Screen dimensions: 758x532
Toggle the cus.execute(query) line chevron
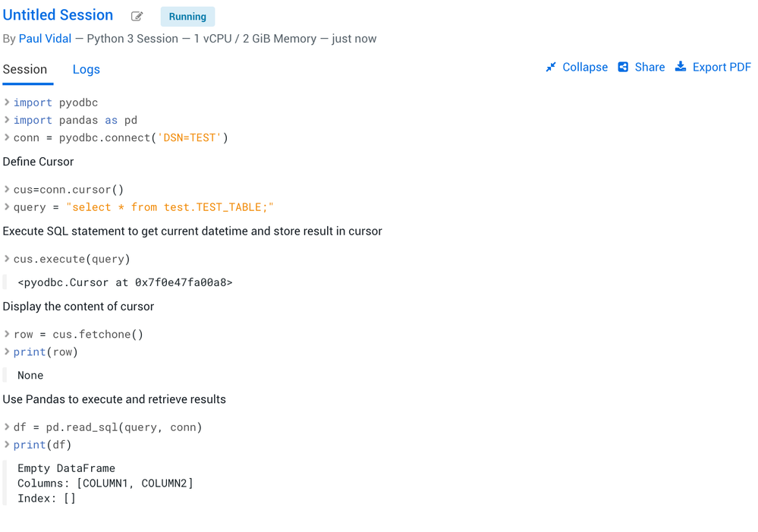pos(7,259)
